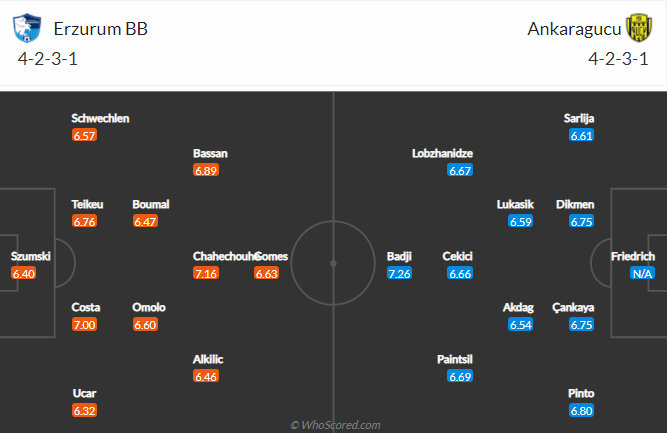Click the Erzurum BB team crest
Screen dimensions: 667x433
[27, 28]
